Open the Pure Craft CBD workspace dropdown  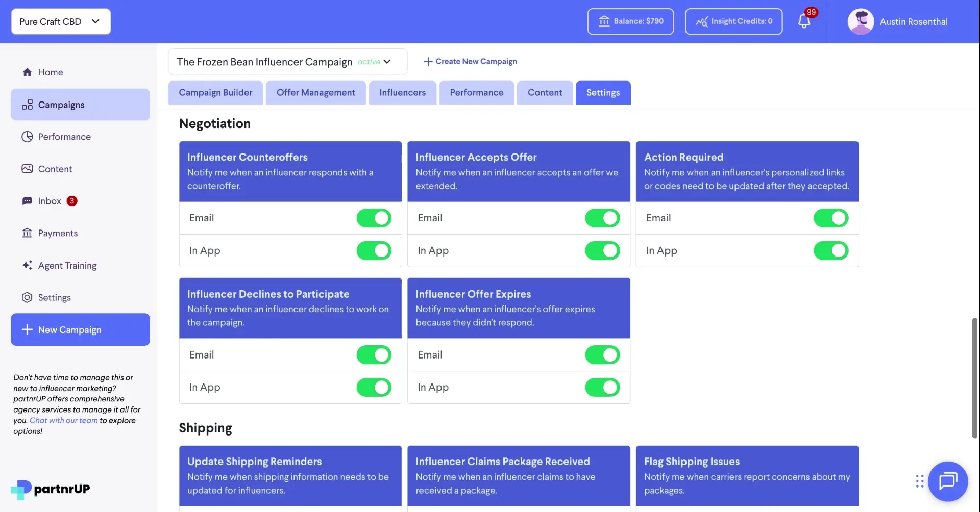[60, 21]
